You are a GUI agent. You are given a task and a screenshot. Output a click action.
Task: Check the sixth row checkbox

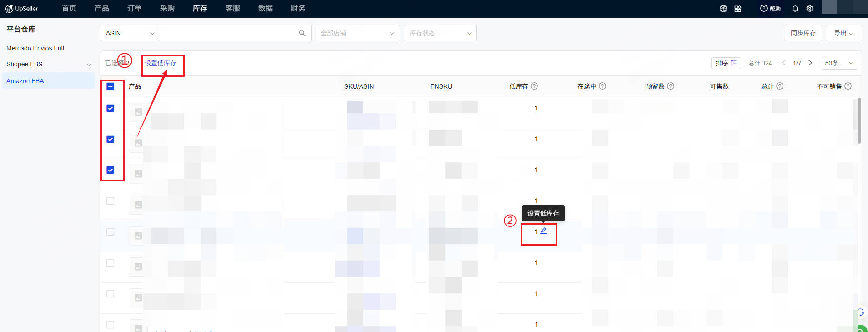(110, 263)
